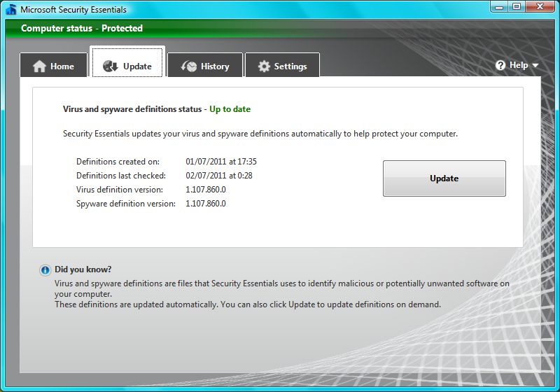This screenshot has height=392, width=560.
Task: Click the 'Microsoft Security Essentials' window title
Action: [x=73, y=10]
